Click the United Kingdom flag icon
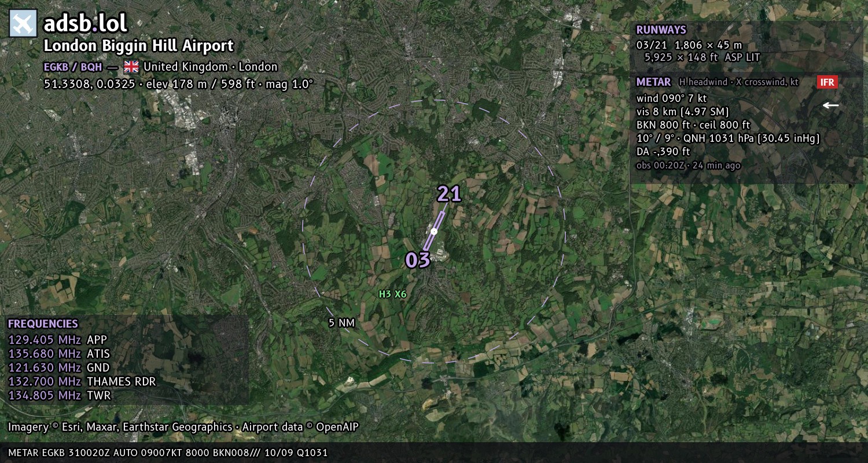 [x=131, y=67]
